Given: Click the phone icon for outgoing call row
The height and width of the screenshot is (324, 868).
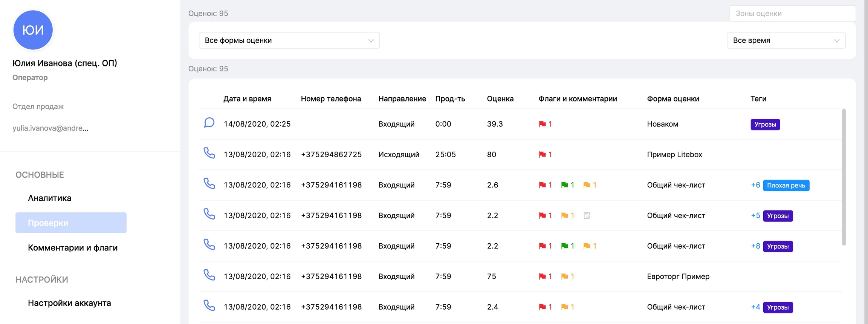Looking at the screenshot, I should click(209, 153).
